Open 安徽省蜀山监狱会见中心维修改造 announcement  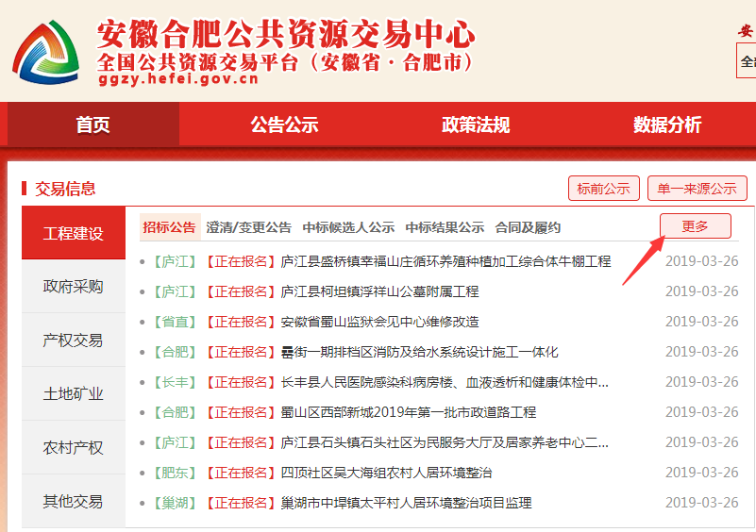tap(379, 322)
